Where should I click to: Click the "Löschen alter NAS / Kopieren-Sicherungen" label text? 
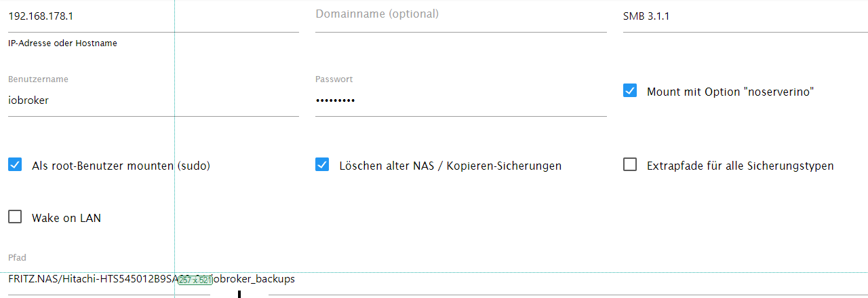(x=450, y=166)
